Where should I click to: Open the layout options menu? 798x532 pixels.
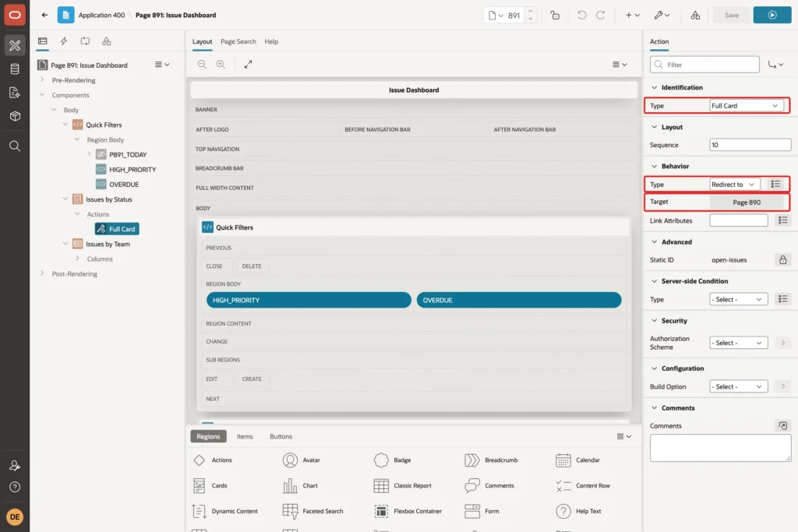coord(620,64)
